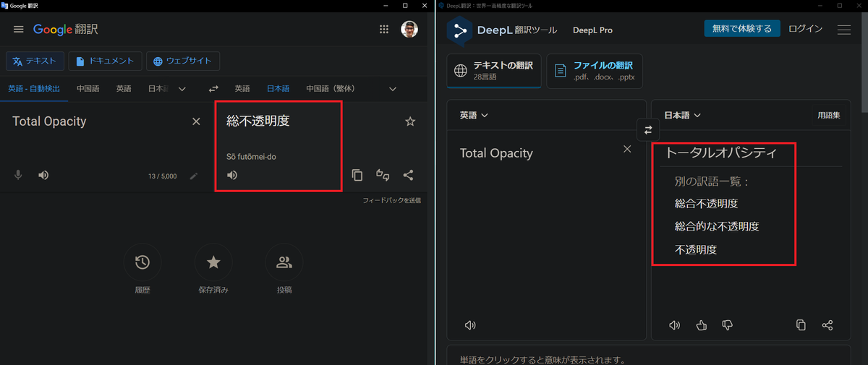Swap source and target languages in Google Translate
The width and height of the screenshot is (868, 365).
(213, 89)
